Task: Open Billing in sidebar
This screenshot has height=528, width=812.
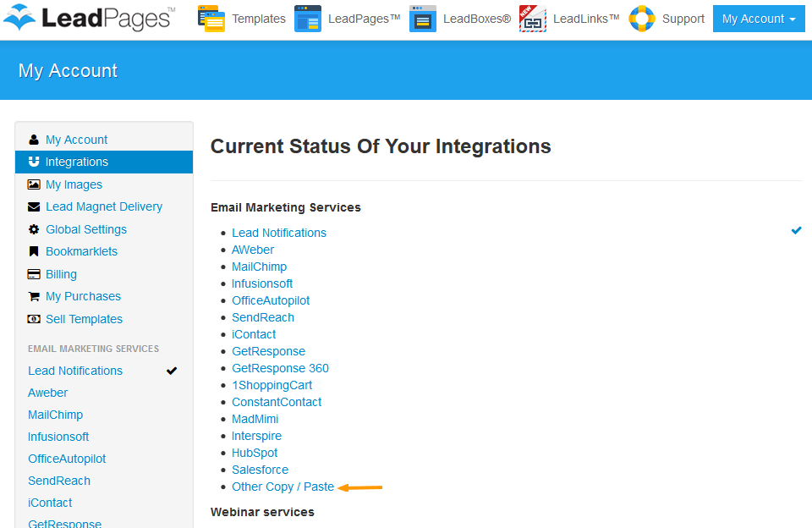Action: coord(61,274)
